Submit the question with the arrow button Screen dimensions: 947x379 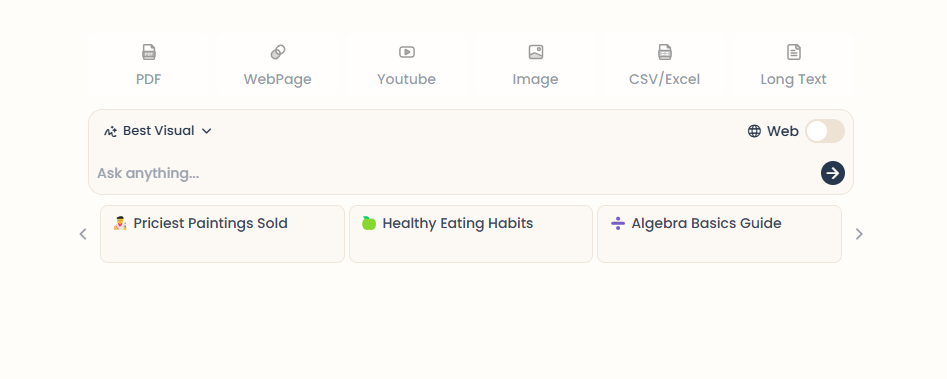tap(832, 173)
